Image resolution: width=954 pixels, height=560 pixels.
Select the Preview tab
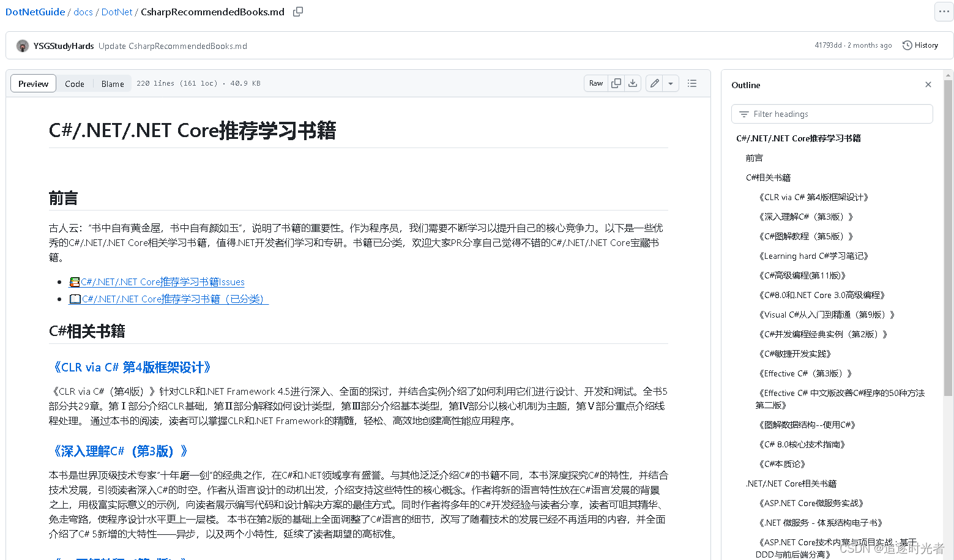coord(33,83)
